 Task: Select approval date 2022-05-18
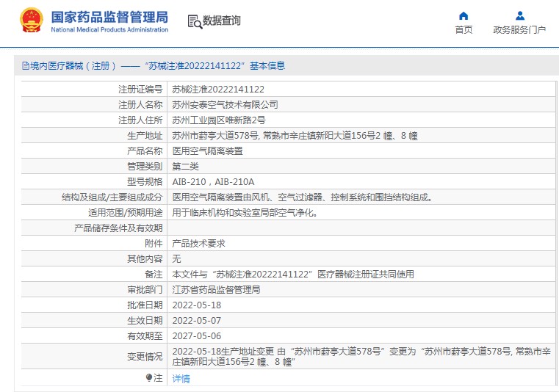click(197, 305)
